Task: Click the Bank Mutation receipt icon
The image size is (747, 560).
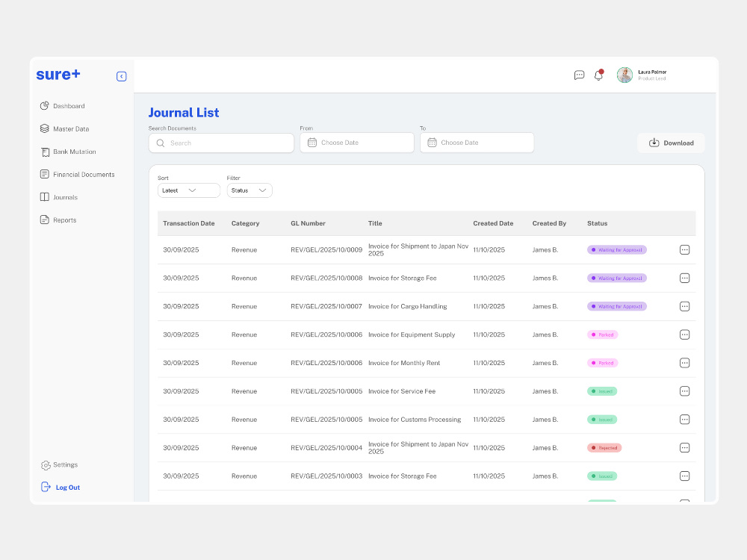Action: click(x=46, y=152)
